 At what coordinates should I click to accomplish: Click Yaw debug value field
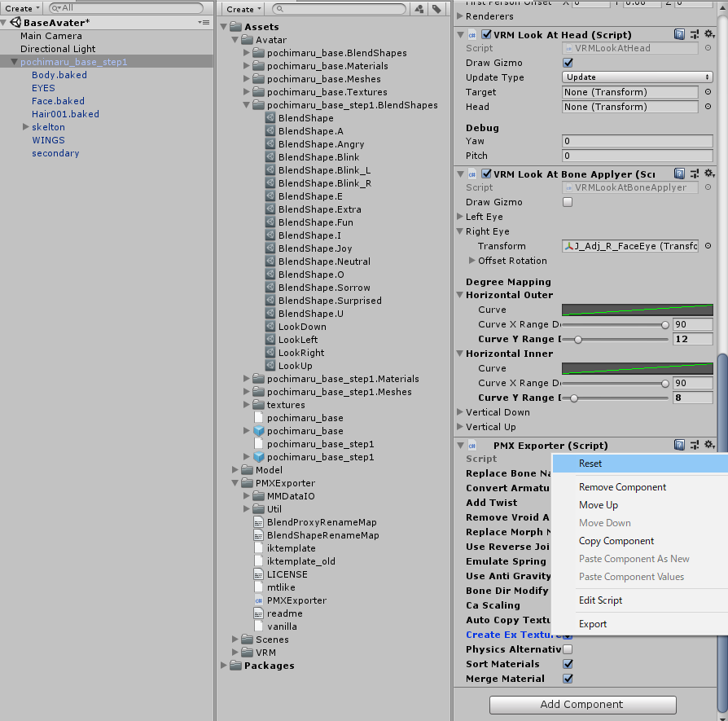click(x=637, y=141)
